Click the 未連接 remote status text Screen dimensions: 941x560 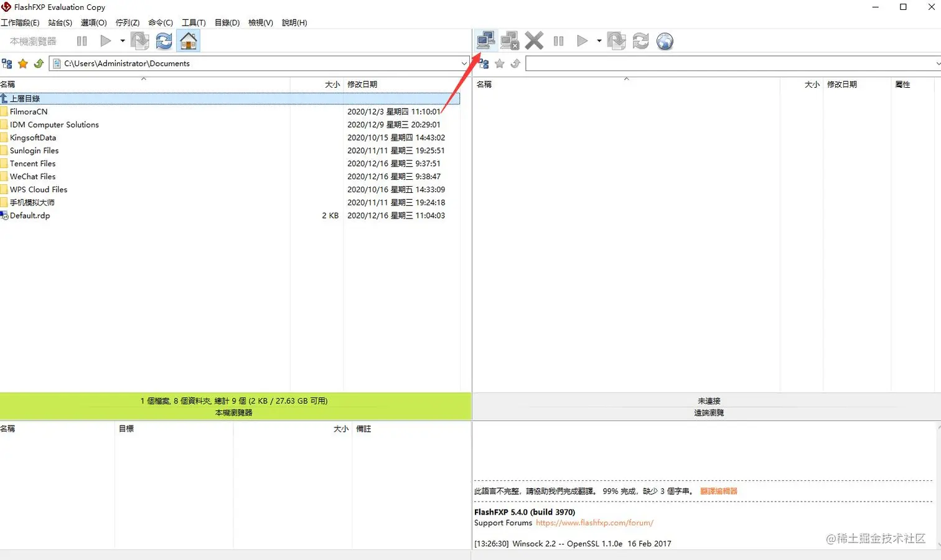click(x=709, y=401)
